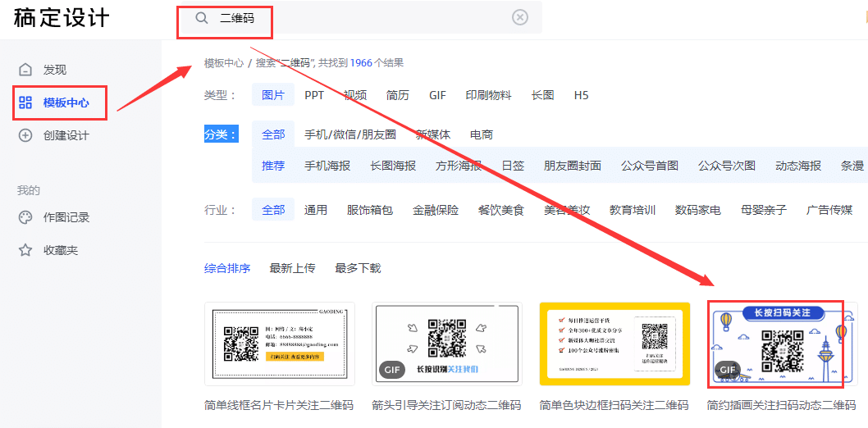
Task: Select industry 金融保险
Action: (x=436, y=210)
